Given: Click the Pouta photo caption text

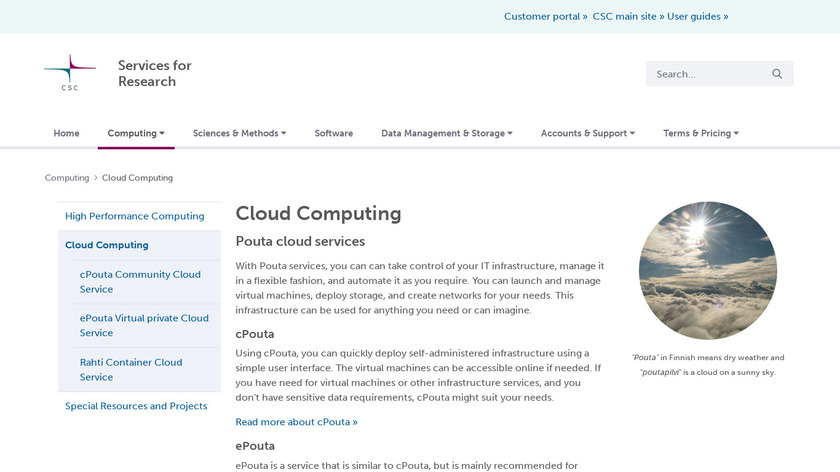Looking at the screenshot, I should [708, 365].
